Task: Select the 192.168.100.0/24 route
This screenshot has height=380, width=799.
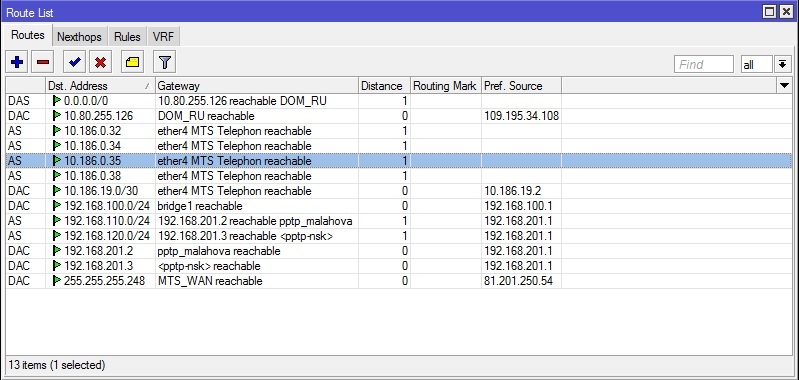Action: click(x=398, y=206)
